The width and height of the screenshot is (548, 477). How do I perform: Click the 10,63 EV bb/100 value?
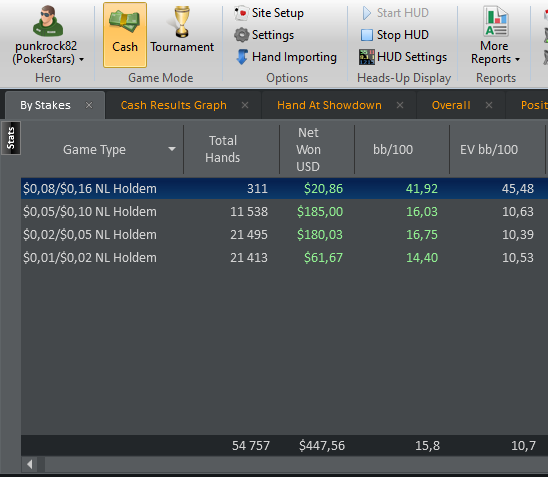518,212
